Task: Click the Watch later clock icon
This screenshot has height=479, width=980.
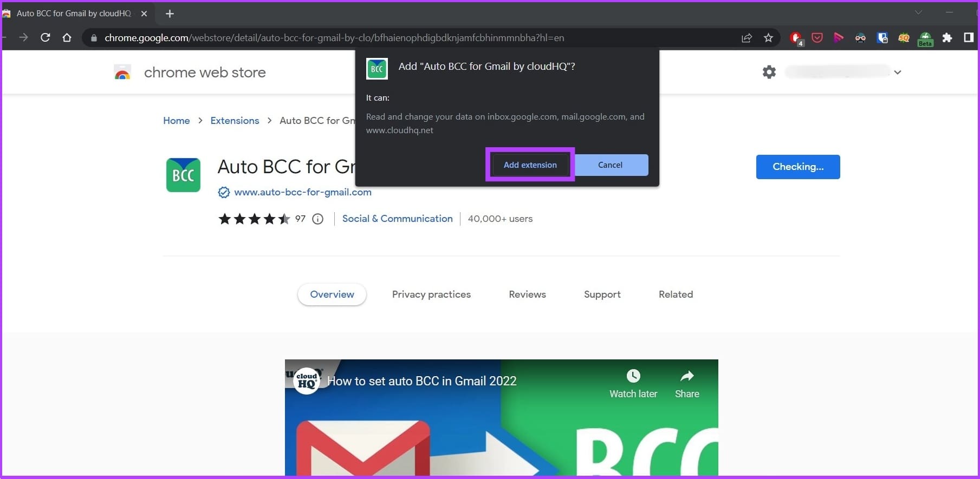Action: pyautogui.click(x=633, y=376)
